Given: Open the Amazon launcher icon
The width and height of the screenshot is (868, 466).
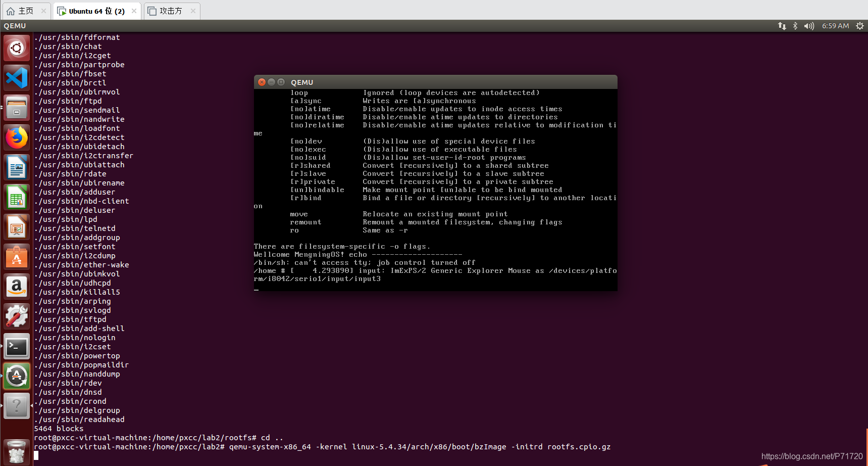Looking at the screenshot, I should point(17,287).
